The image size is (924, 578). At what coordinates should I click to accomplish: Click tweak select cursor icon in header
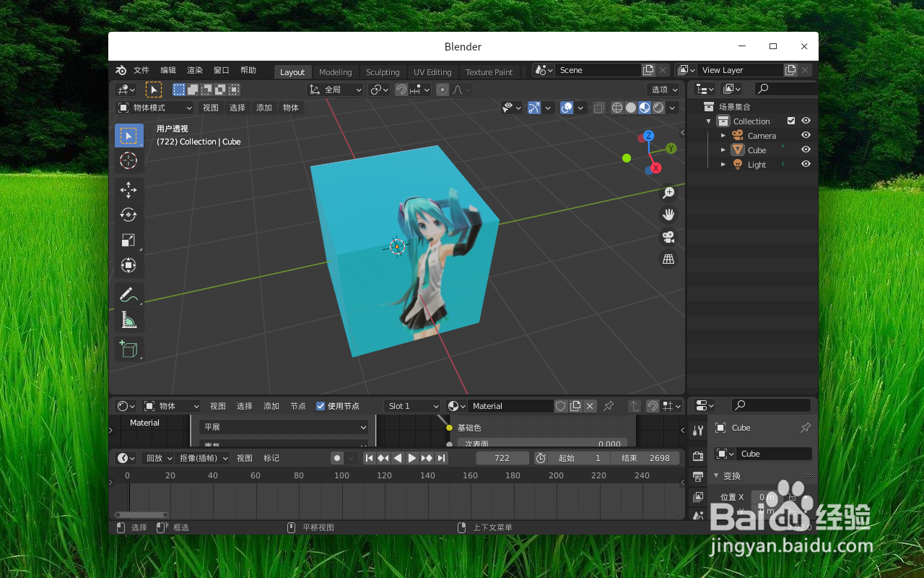click(x=154, y=90)
